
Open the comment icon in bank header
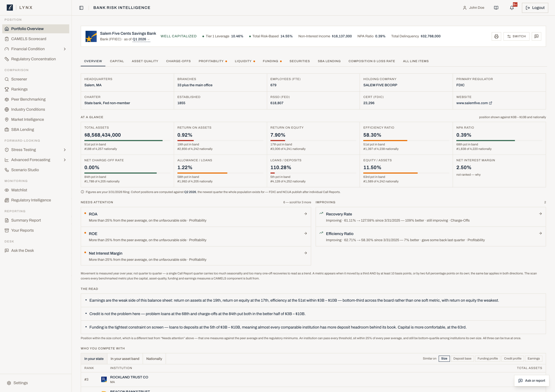click(536, 36)
